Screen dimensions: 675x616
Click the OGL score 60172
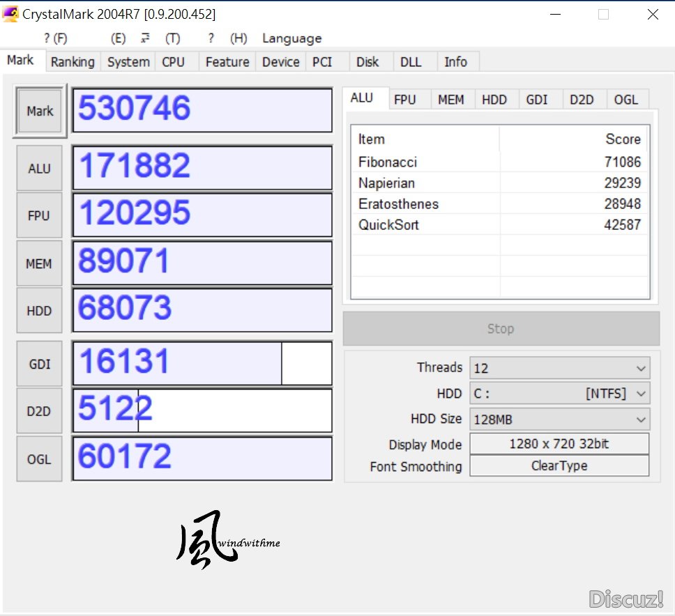pos(202,459)
